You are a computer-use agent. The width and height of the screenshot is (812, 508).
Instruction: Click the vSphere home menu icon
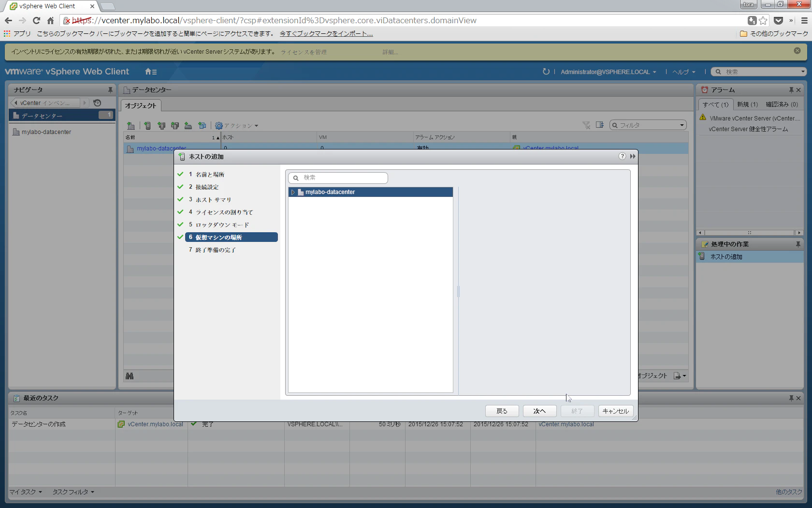pos(151,72)
